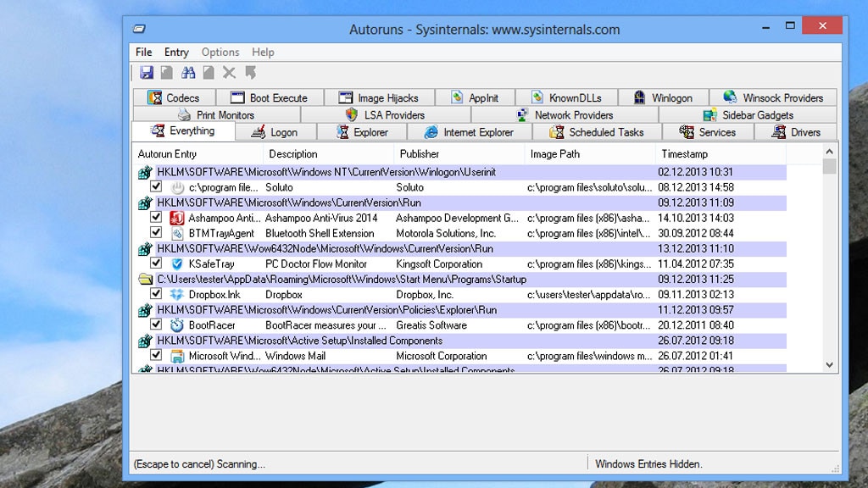Click the KSafeTray shield icon
The height and width of the screenshot is (488, 868).
point(176,264)
